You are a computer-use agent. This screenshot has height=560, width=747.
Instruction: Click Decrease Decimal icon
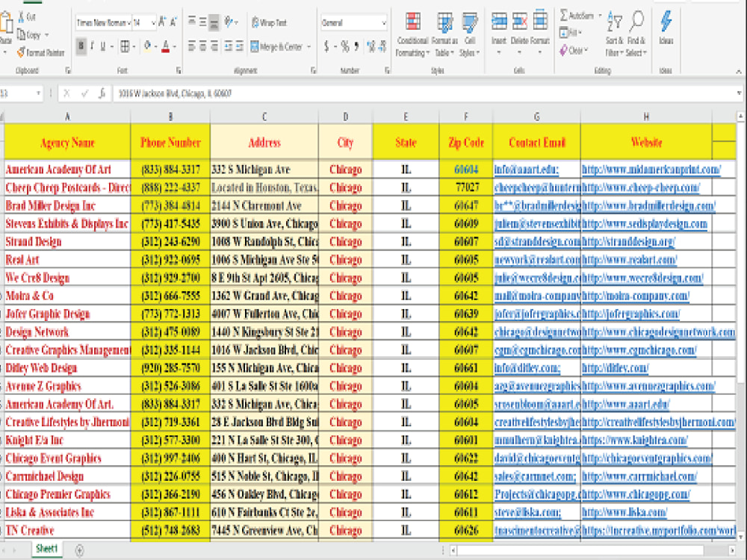click(x=382, y=46)
